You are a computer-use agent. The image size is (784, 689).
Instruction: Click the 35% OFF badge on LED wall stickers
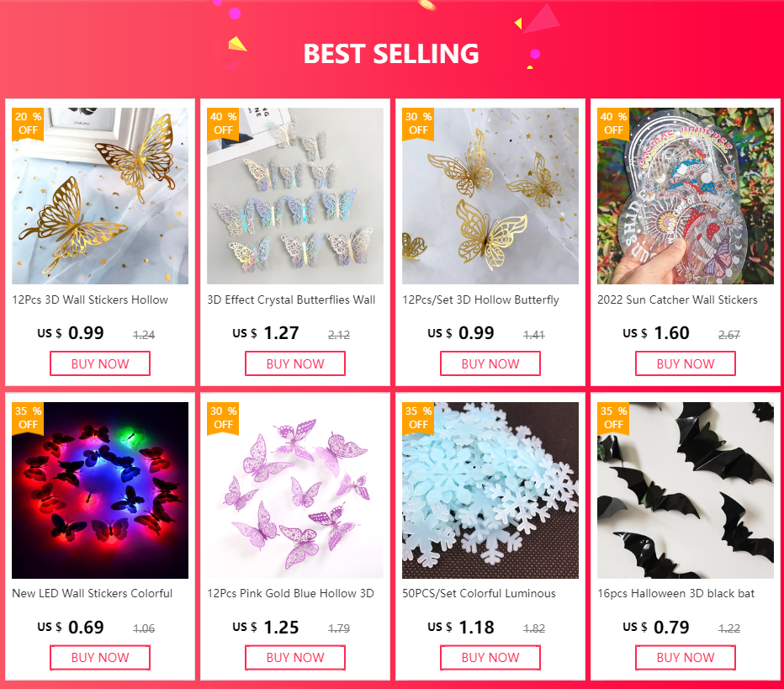28,418
